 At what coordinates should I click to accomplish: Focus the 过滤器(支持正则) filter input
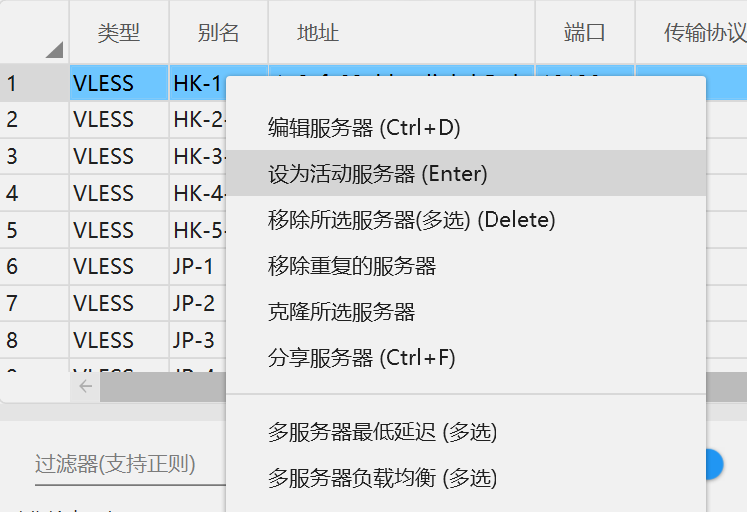130,464
